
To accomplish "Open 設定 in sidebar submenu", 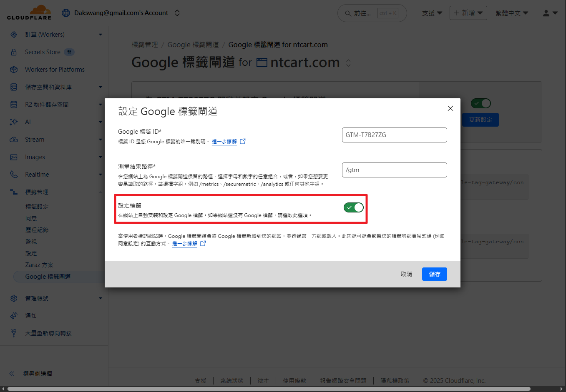I will (31, 253).
